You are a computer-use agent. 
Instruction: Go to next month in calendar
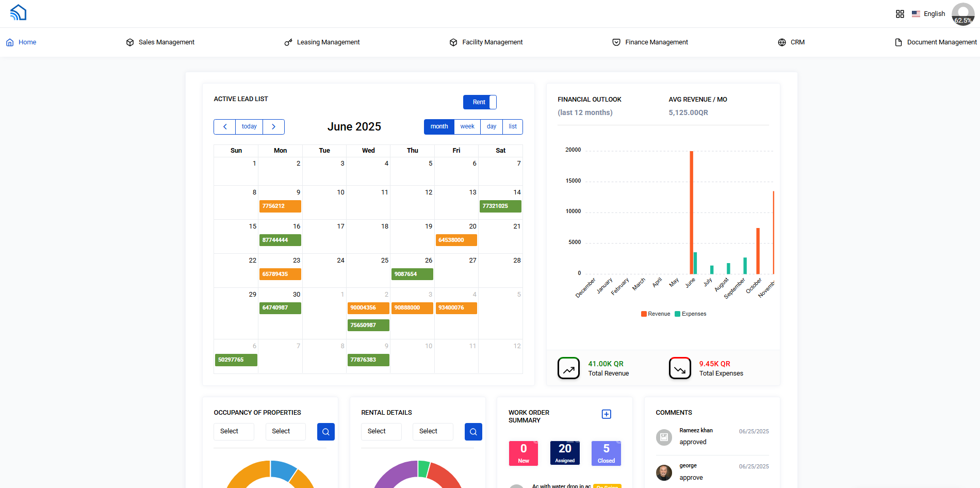[273, 127]
